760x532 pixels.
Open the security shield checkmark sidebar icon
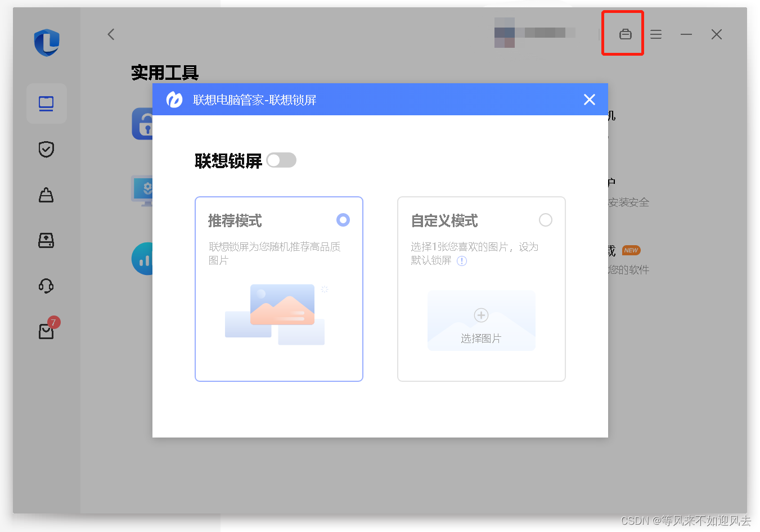tap(46, 149)
